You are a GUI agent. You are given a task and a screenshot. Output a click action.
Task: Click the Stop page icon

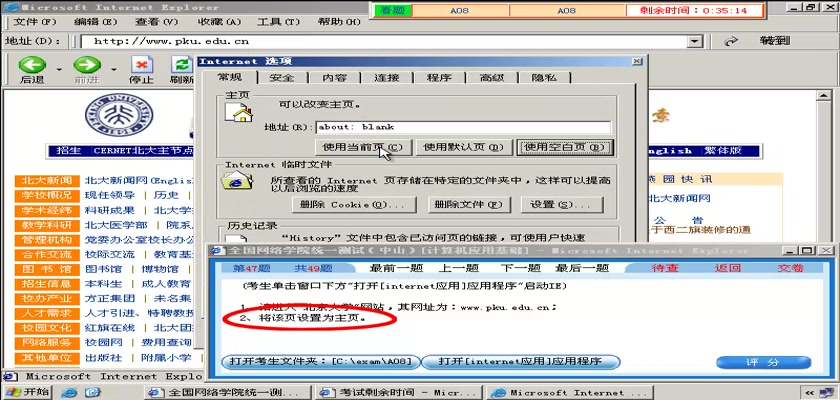click(141, 65)
